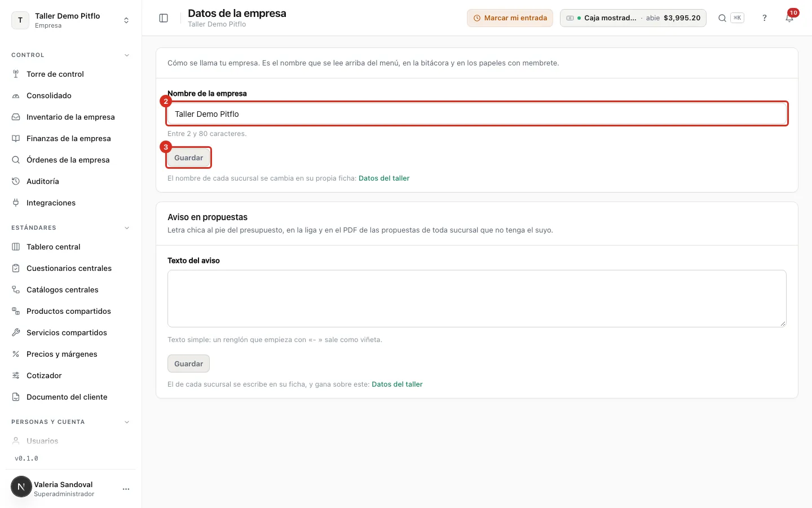
Task: Open Inventario de la empresa
Action: click(70, 117)
